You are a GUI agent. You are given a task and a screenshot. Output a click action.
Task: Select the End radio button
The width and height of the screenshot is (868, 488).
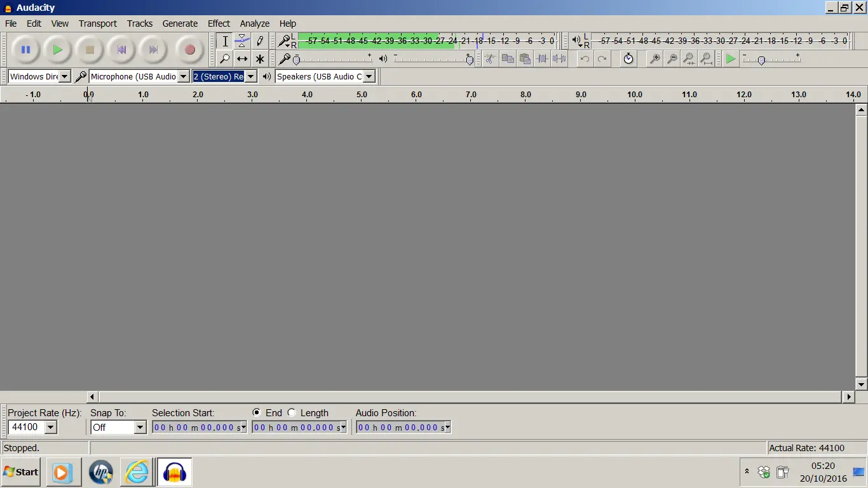coord(257,412)
